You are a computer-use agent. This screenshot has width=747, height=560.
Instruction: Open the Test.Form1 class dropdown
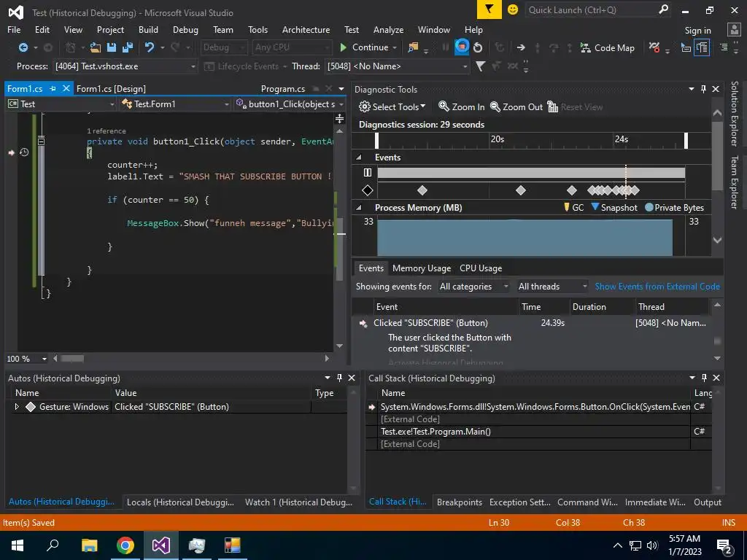click(175, 104)
